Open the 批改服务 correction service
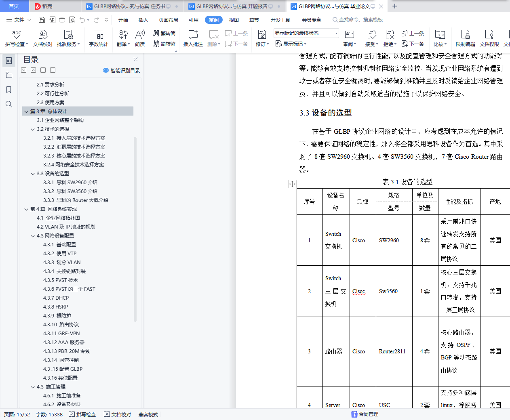 tap(68, 38)
